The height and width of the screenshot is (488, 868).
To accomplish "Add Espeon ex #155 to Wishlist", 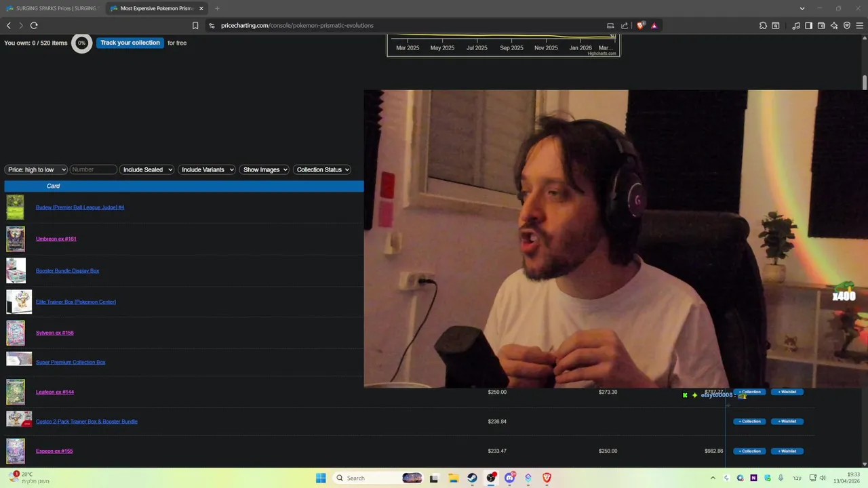I will click(787, 451).
